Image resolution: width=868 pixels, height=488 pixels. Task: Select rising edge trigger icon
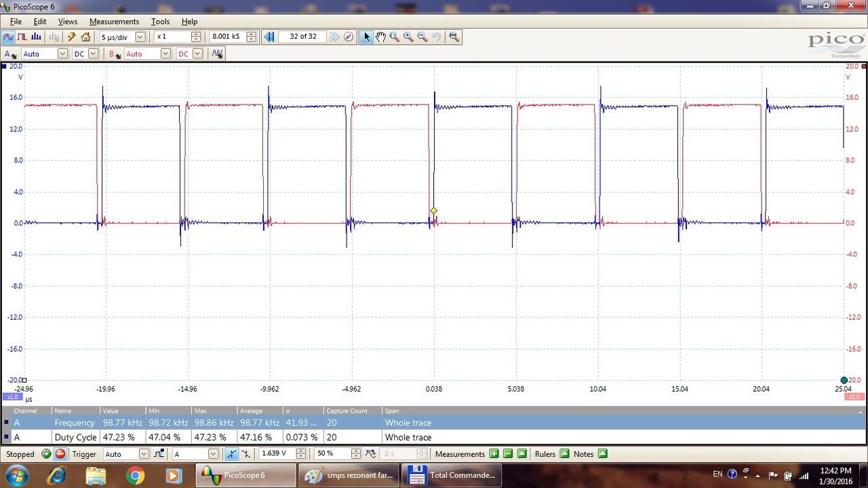point(232,454)
